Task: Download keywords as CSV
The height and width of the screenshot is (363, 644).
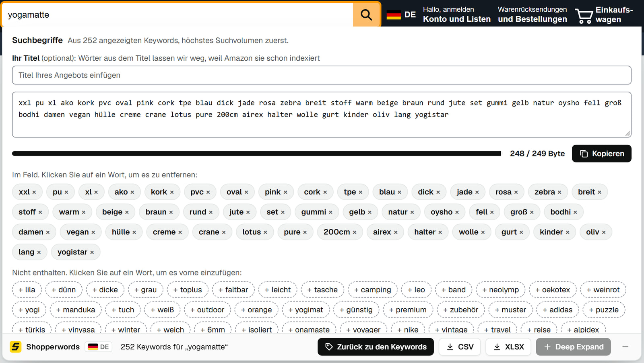Action: (460, 347)
